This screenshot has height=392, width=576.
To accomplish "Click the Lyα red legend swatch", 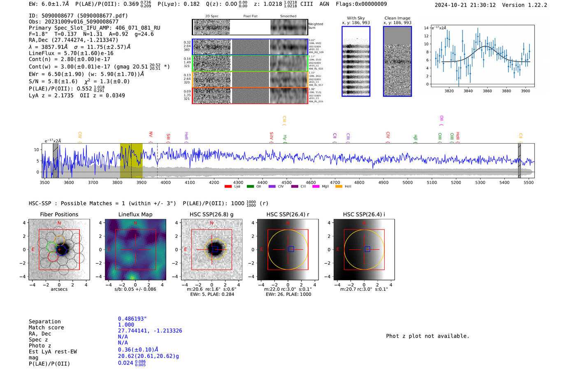I will (x=228, y=186).
